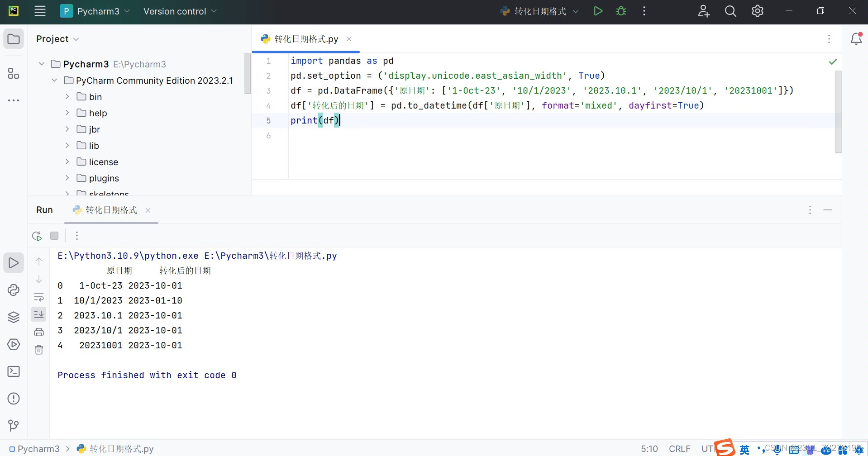Image resolution: width=868 pixels, height=456 pixels.
Task: Open the Python Console tool window
Action: click(14, 290)
